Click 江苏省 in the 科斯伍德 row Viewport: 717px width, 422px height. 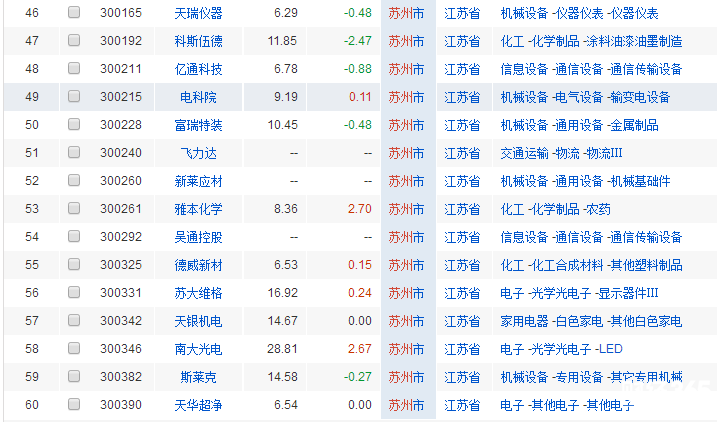462,41
